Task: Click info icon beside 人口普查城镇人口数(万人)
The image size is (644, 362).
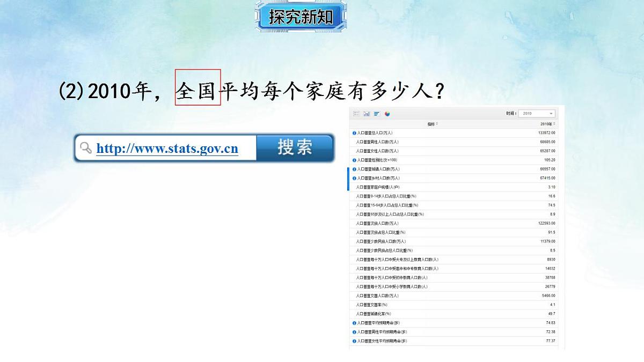Action: coord(354,169)
